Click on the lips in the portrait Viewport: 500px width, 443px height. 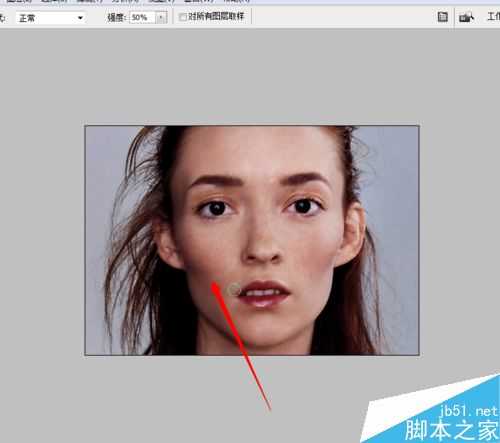pos(264,294)
